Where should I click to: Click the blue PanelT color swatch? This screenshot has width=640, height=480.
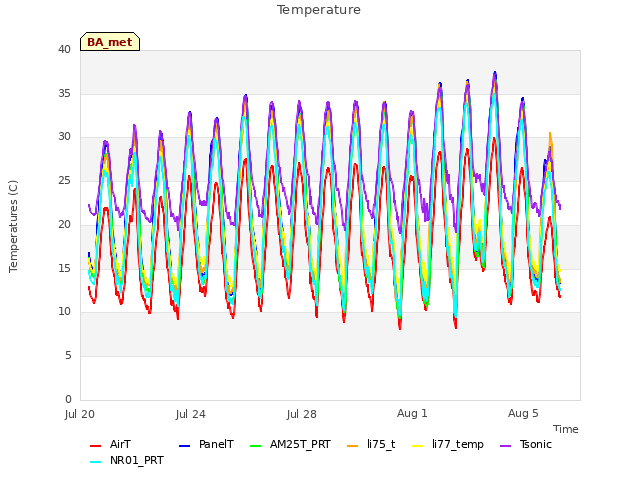[185, 446]
